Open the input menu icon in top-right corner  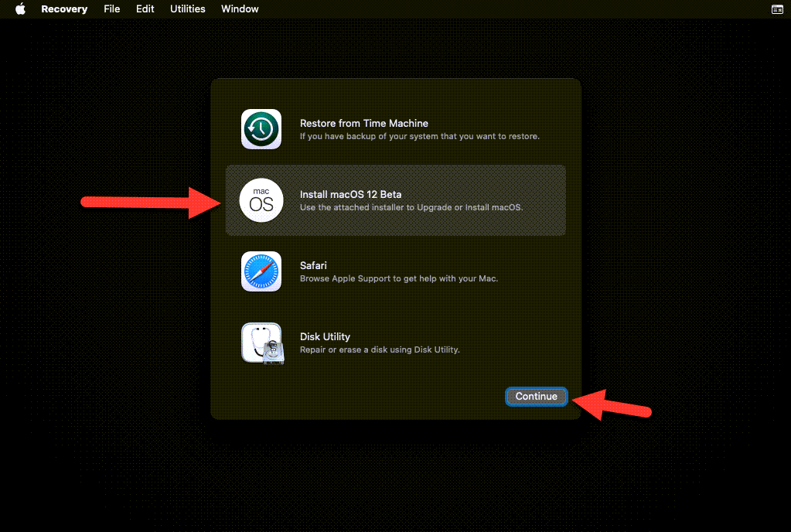point(777,9)
